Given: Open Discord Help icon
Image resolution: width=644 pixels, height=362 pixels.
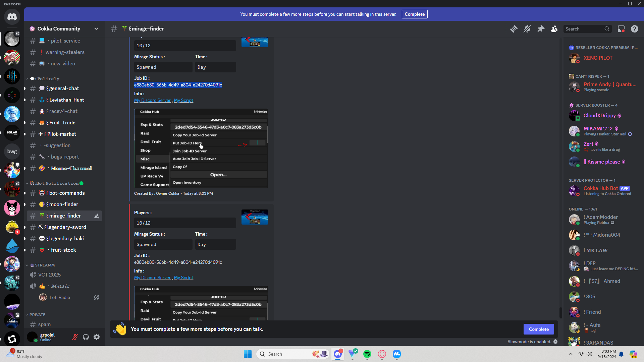Looking at the screenshot, I should pos(635,29).
